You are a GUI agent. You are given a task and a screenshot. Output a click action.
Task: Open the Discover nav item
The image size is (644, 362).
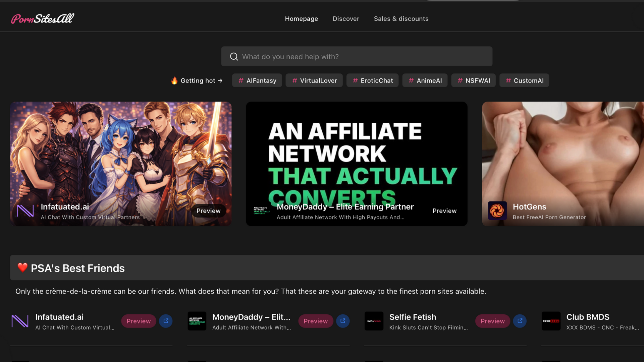pyautogui.click(x=346, y=19)
